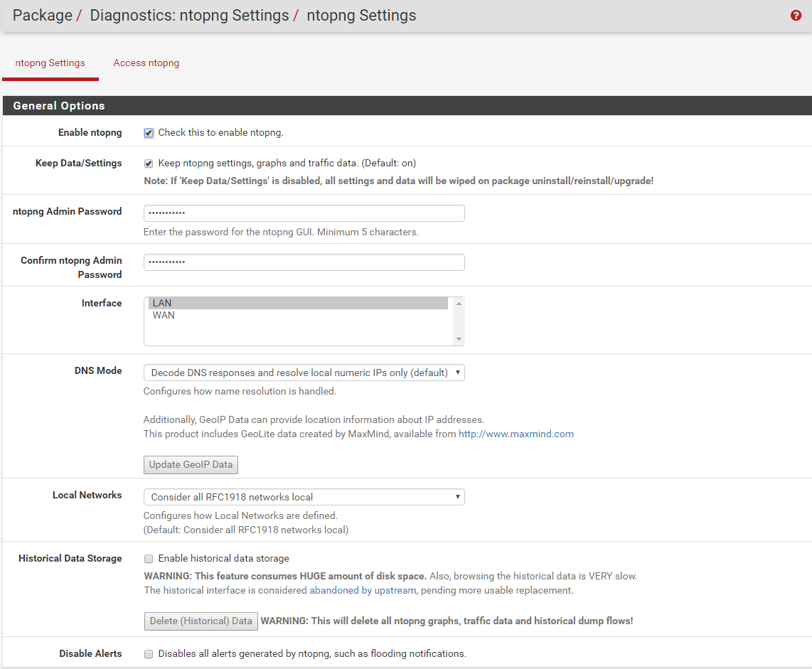Click the DNS Mode label

(x=98, y=370)
